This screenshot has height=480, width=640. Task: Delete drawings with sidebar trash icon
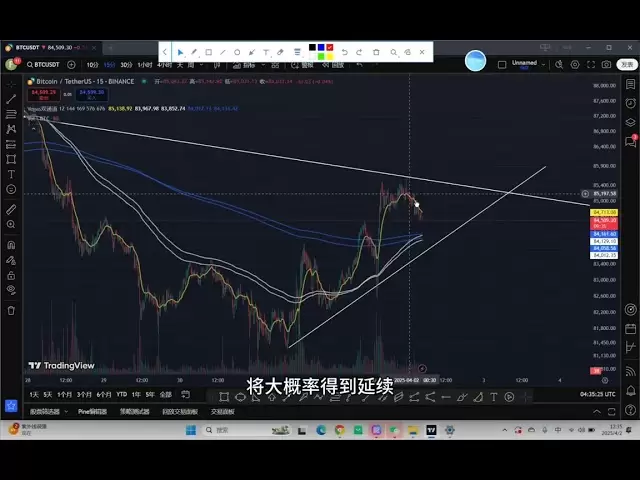click(11, 311)
